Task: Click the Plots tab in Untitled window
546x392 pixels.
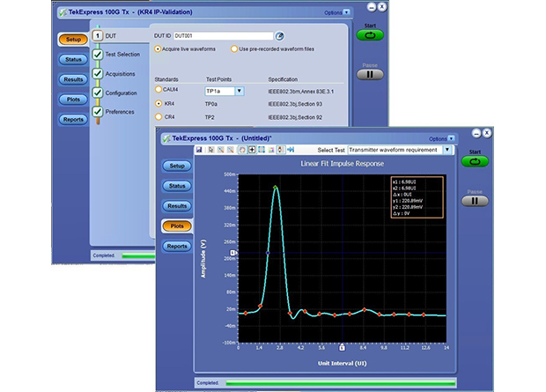Action: (x=177, y=226)
